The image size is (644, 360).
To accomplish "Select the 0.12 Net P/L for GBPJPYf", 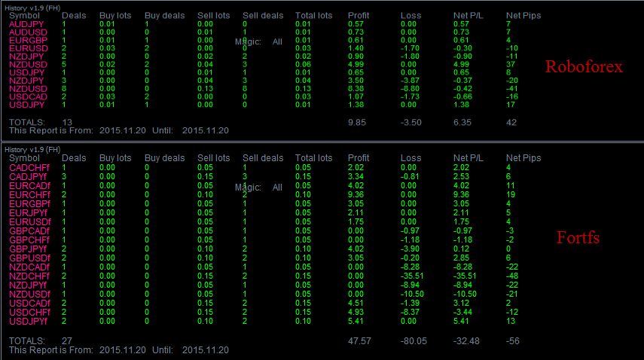I will 461,249.
